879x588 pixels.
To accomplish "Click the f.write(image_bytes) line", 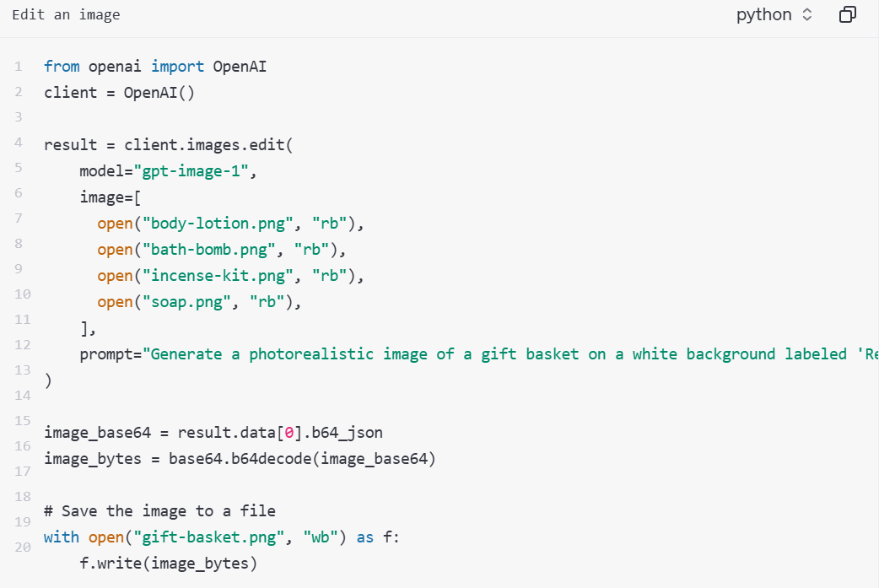I will tap(168, 564).
